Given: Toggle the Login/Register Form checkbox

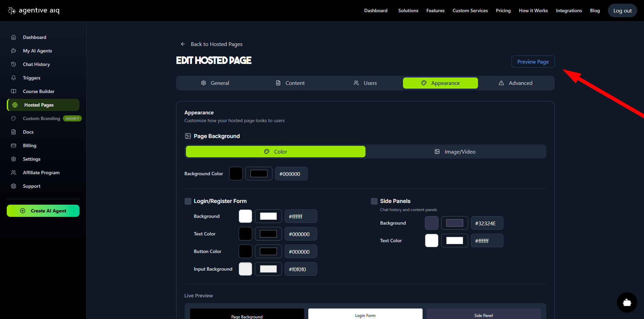Looking at the screenshot, I should tap(188, 201).
